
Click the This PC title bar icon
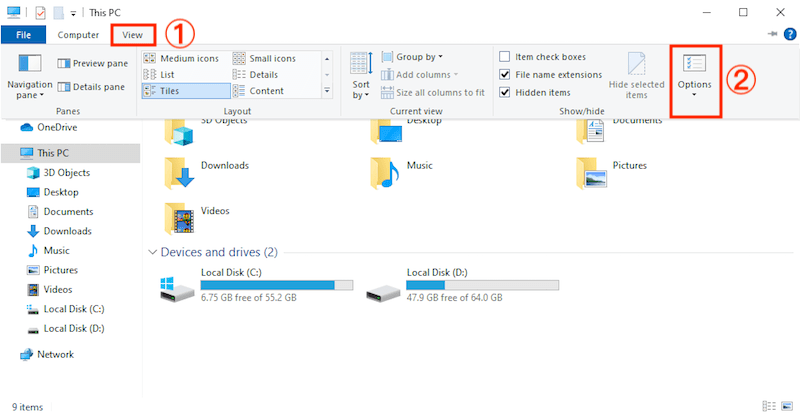14,12
